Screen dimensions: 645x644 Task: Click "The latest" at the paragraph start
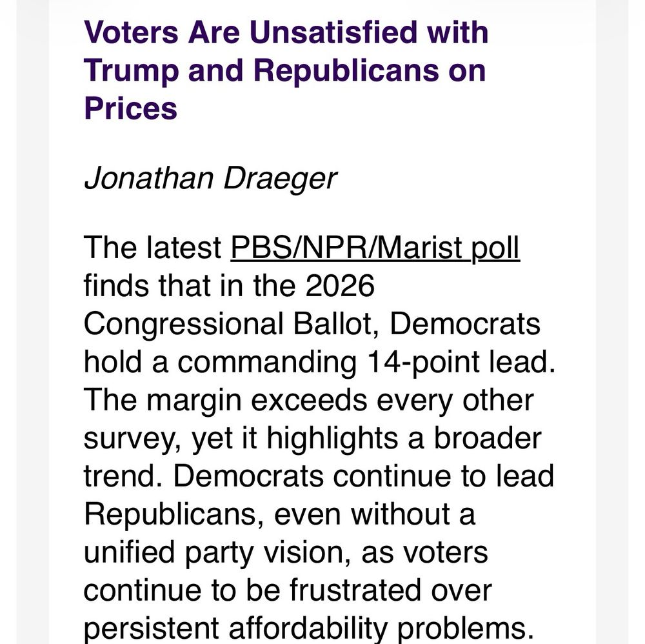pyautogui.click(x=152, y=248)
